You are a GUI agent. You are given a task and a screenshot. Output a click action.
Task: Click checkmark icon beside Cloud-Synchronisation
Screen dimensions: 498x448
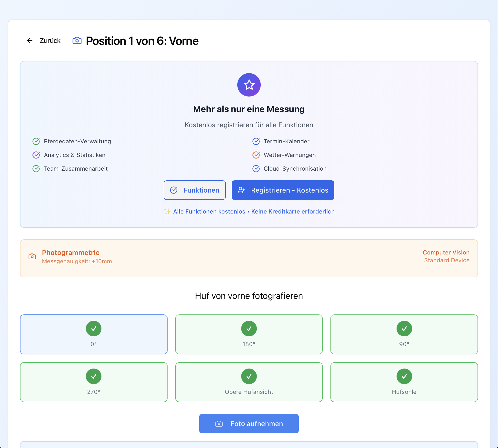tap(256, 169)
